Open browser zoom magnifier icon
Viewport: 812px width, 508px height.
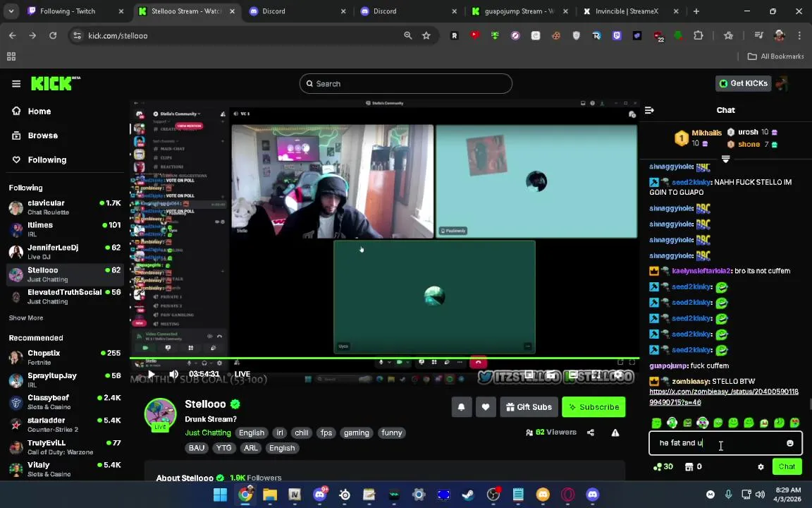click(x=408, y=35)
